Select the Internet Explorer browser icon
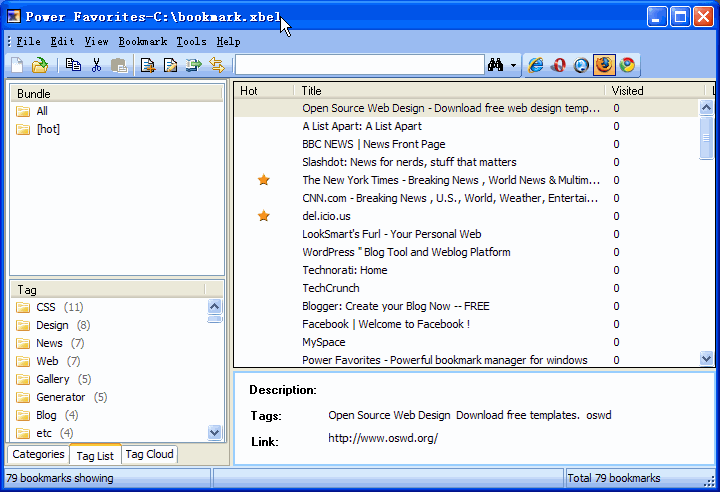The height and width of the screenshot is (492, 720). (x=535, y=65)
